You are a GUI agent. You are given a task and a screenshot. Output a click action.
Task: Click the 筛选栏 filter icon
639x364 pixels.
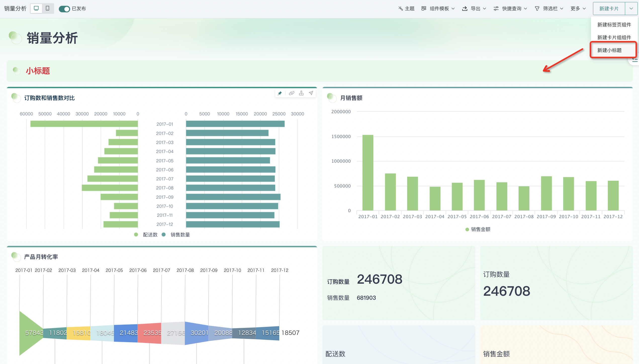(x=537, y=9)
